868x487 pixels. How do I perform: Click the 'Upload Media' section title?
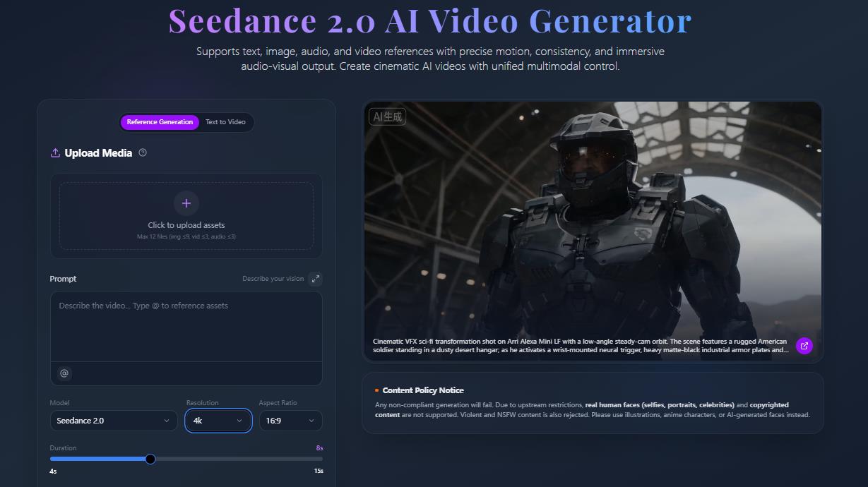click(98, 152)
